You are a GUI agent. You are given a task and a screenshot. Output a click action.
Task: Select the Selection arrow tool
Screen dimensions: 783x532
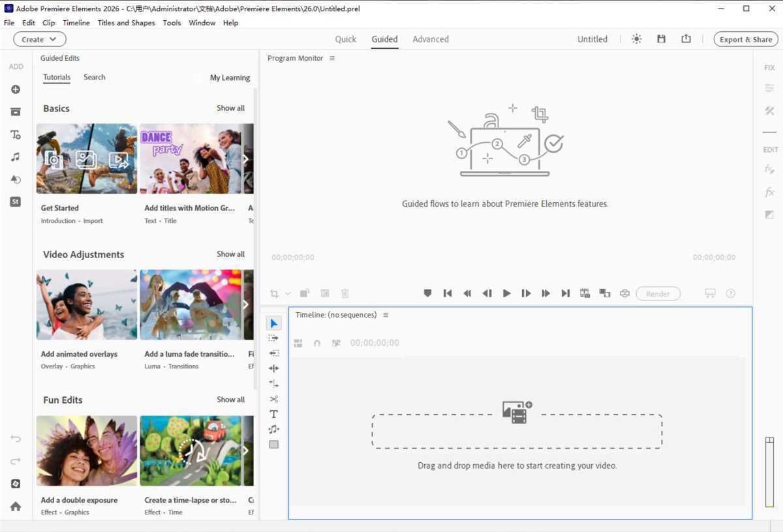pos(274,323)
